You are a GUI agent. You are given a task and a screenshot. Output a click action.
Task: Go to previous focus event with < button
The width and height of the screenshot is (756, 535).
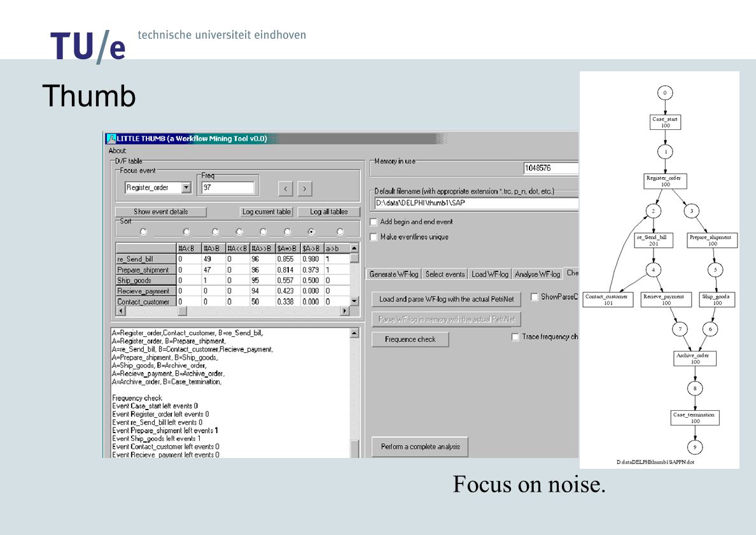pos(286,189)
